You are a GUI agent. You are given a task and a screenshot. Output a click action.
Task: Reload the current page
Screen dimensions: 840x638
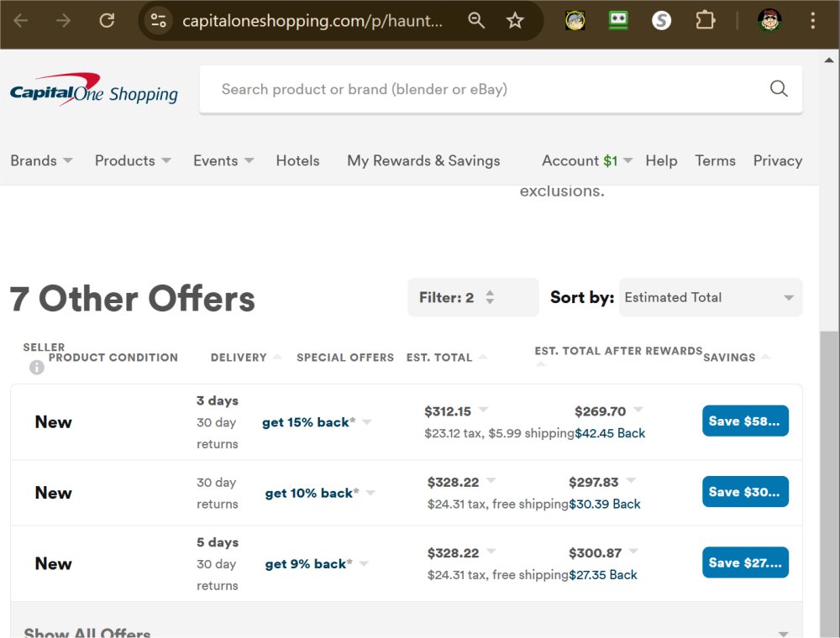107,20
